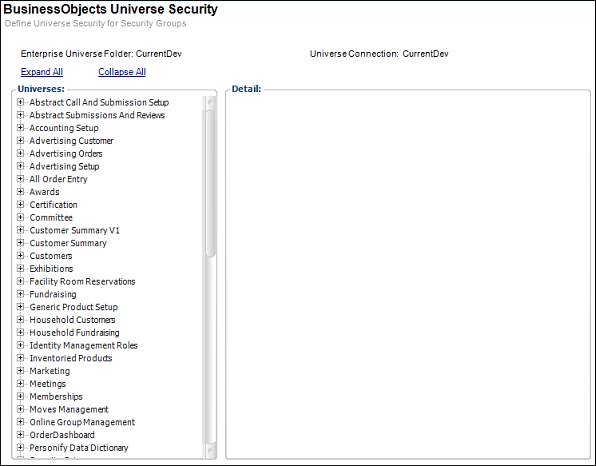The height and width of the screenshot is (466, 596).
Task: Expand the Awards universe node
Action: [21, 192]
